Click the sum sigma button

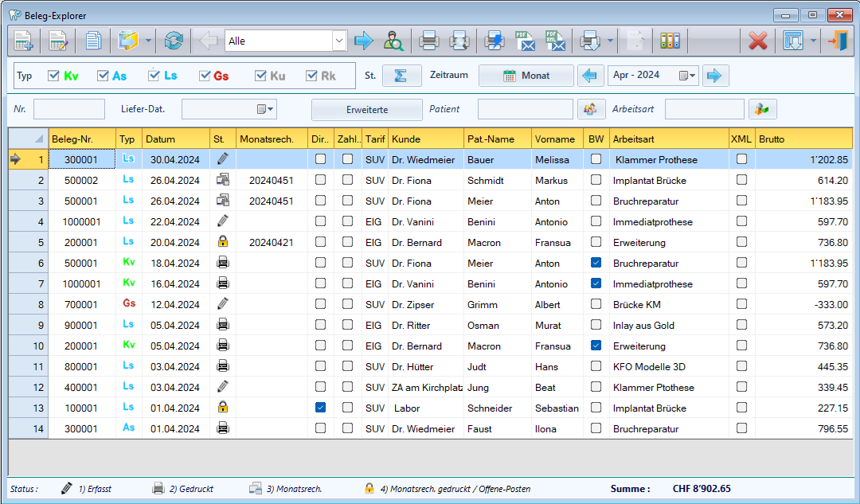(x=401, y=76)
